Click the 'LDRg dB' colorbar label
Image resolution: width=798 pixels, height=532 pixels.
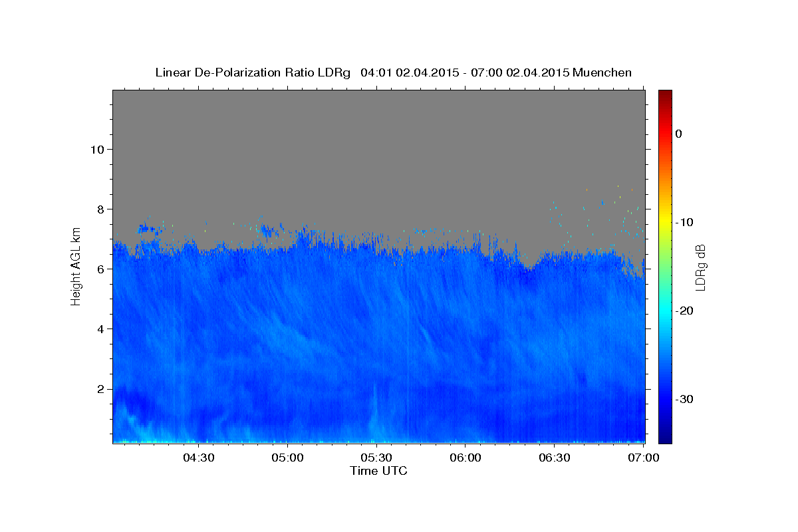(700, 267)
